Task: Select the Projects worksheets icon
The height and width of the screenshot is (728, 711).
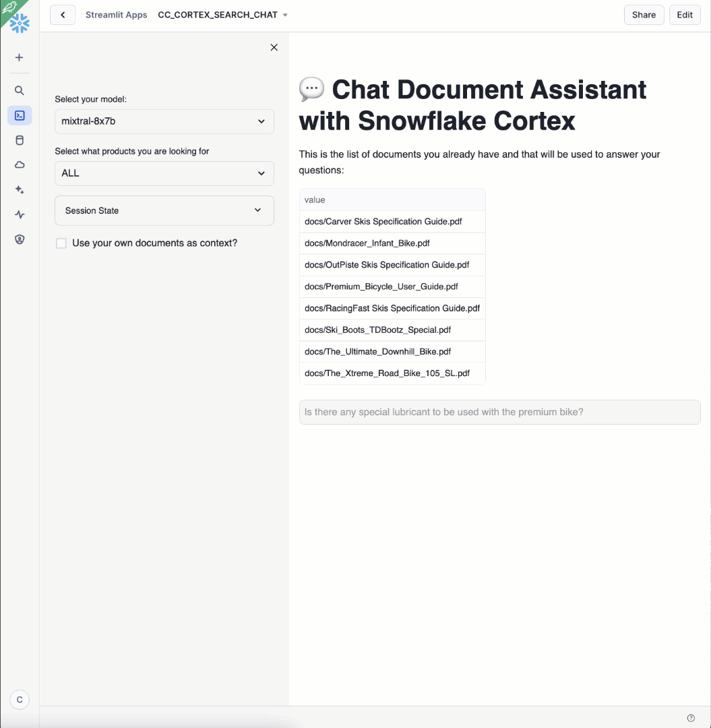Action: [x=20, y=115]
